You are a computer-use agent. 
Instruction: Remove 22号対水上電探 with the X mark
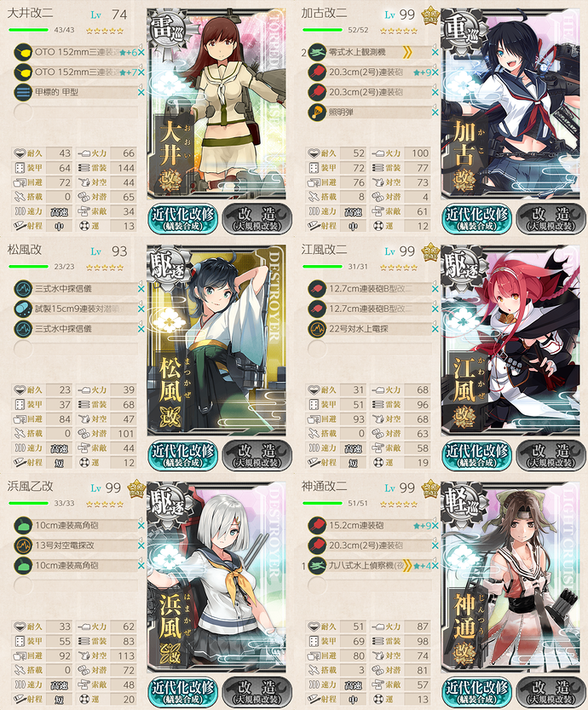click(435, 329)
